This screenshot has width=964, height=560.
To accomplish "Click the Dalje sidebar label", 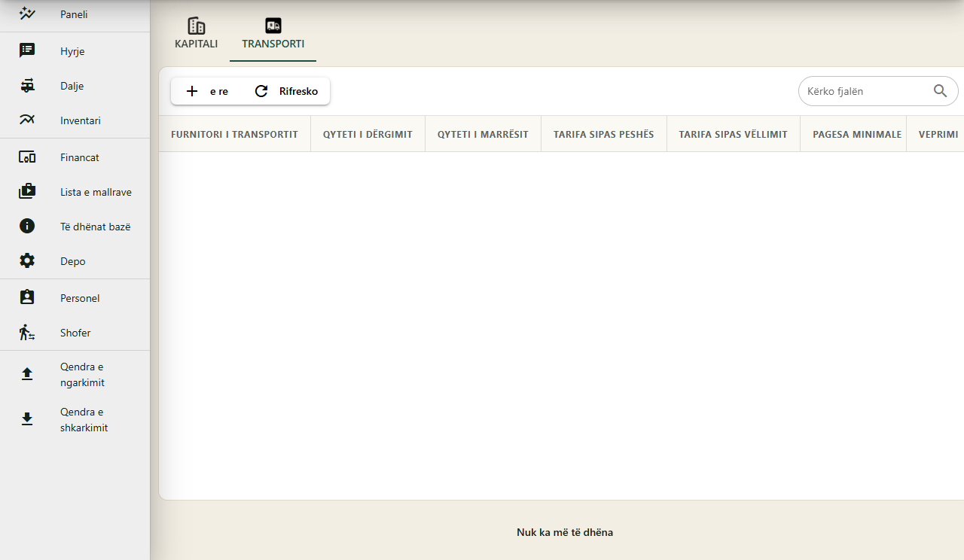I will pyautogui.click(x=72, y=86).
